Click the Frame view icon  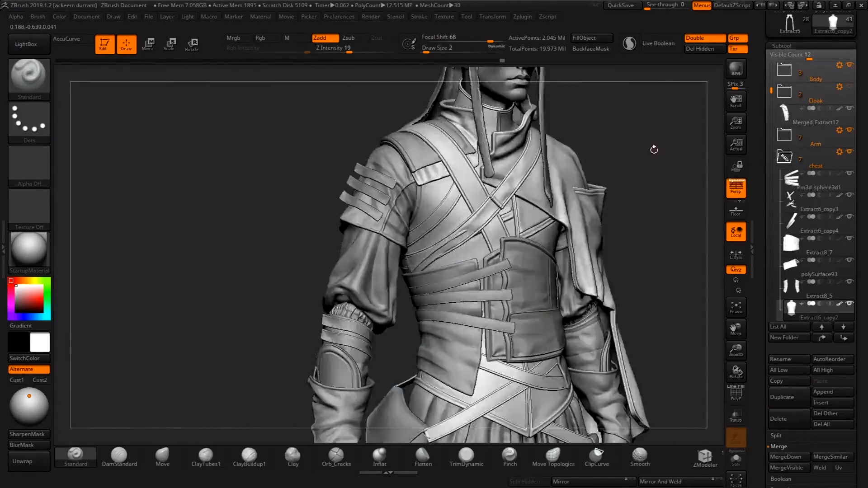pyautogui.click(x=736, y=307)
